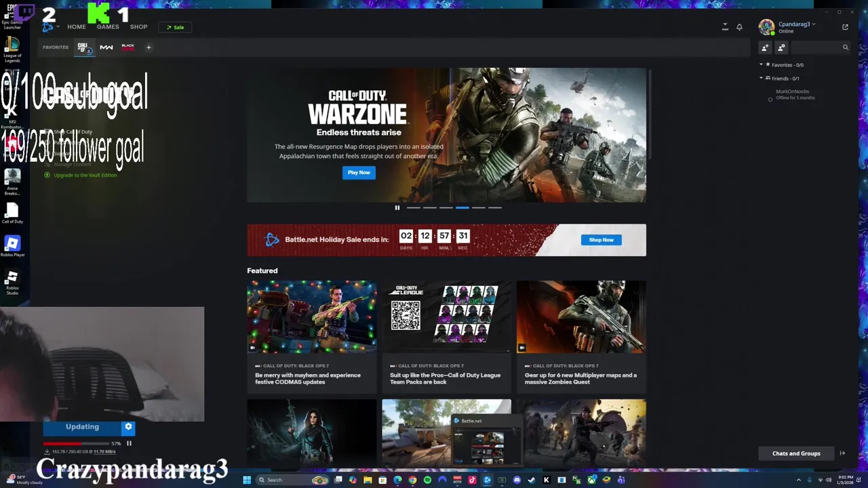
Task: Open the Battle.net logo menu
Action: pos(49,27)
